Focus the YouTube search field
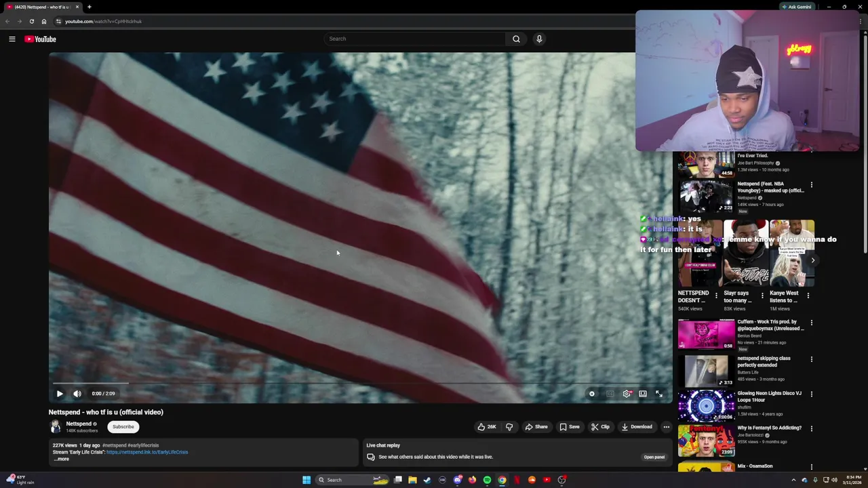Screen dimensions: 868x488 point(415,39)
